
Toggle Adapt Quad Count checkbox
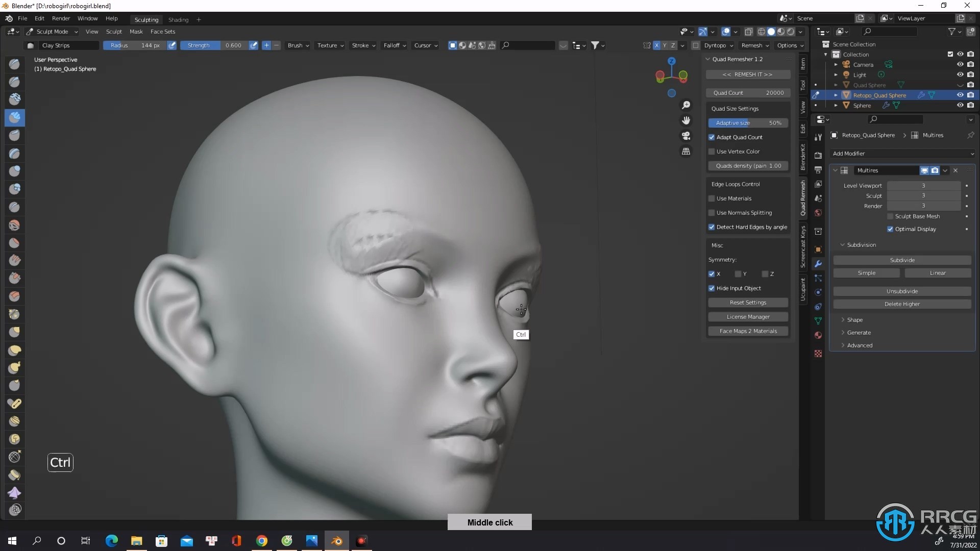(x=712, y=137)
